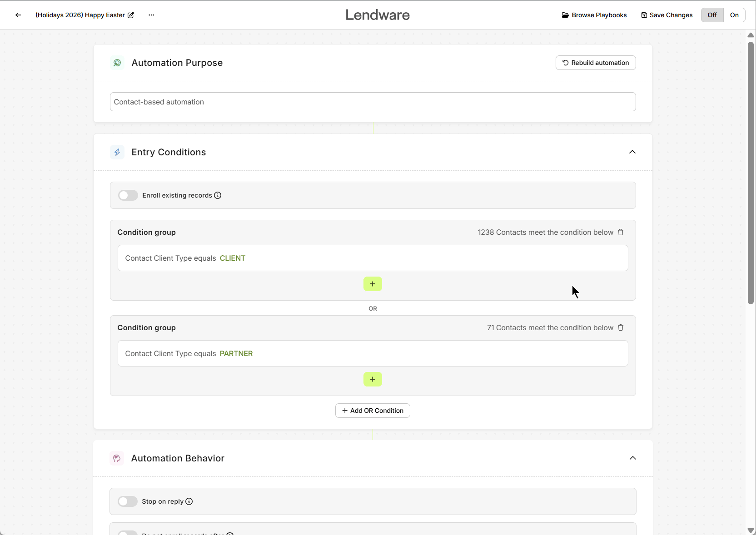The width and height of the screenshot is (756, 535).
Task: Delete the PARTNER condition group with trash icon
Action: [621, 327]
